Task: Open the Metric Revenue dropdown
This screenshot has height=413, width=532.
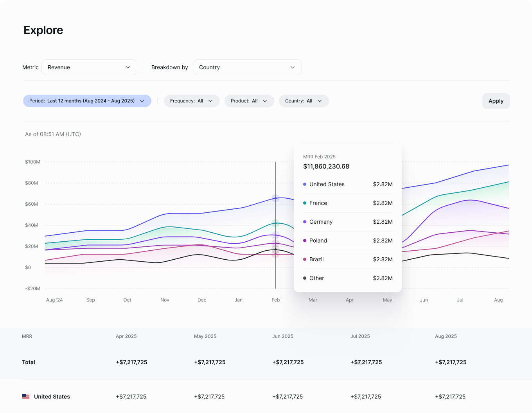Action: pos(89,67)
